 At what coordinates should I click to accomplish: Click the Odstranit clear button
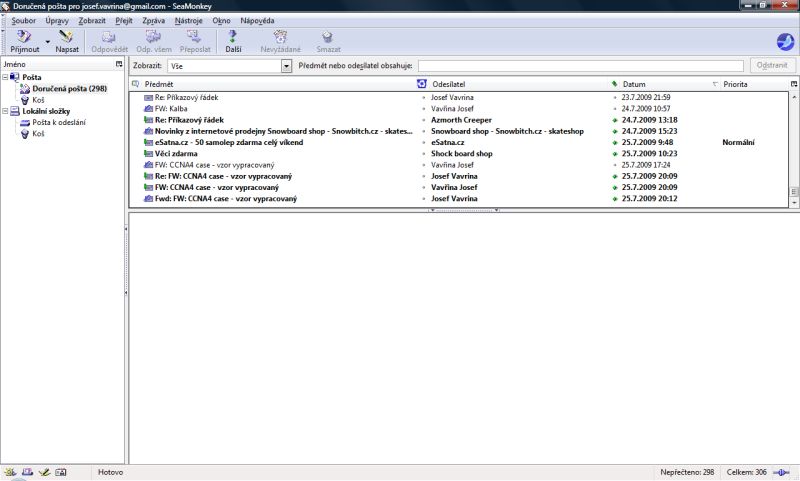point(772,65)
